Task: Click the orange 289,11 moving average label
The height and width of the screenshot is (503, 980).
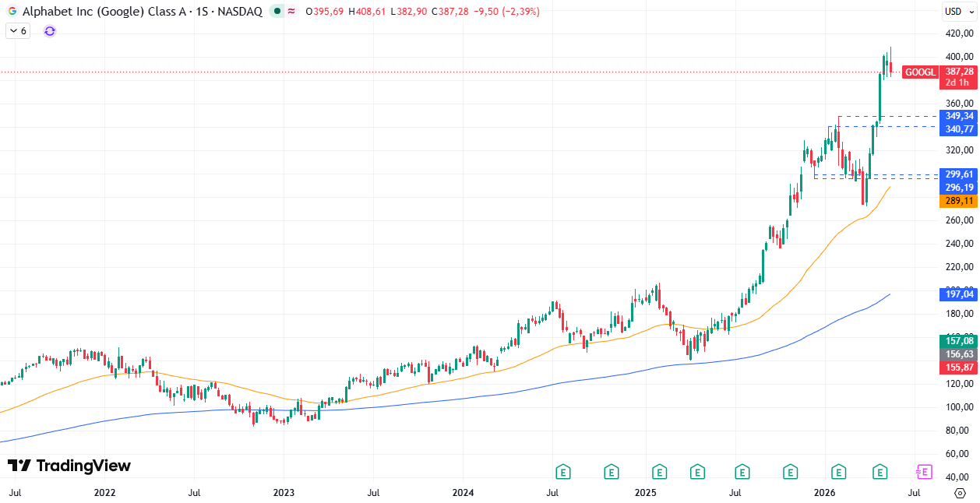Action: [x=960, y=201]
